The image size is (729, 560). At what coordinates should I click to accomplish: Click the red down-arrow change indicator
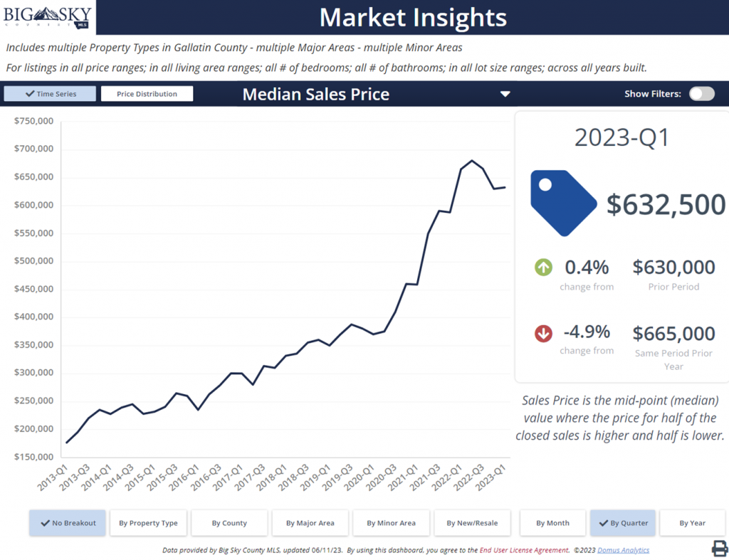pyautogui.click(x=544, y=332)
